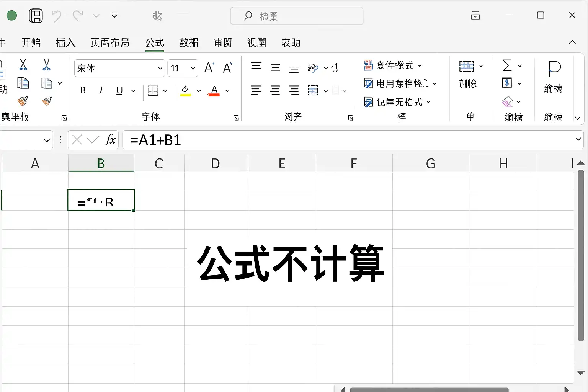Click the Undo arrow icon

(x=57, y=16)
